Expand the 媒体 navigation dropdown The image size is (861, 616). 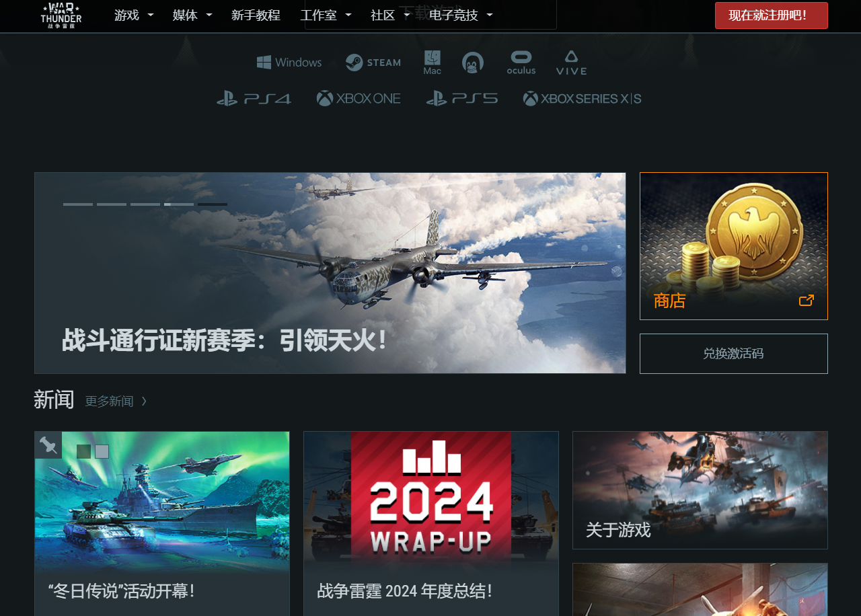tap(192, 15)
